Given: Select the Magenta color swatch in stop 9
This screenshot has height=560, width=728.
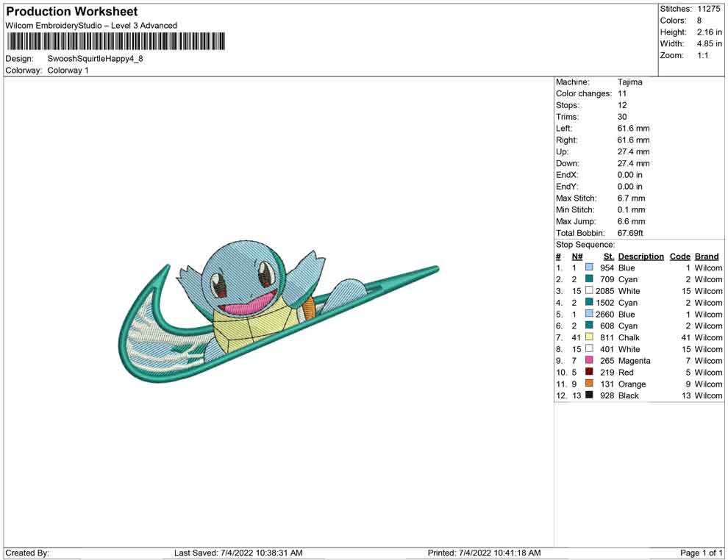Looking at the screenshot, I should 589,360.
